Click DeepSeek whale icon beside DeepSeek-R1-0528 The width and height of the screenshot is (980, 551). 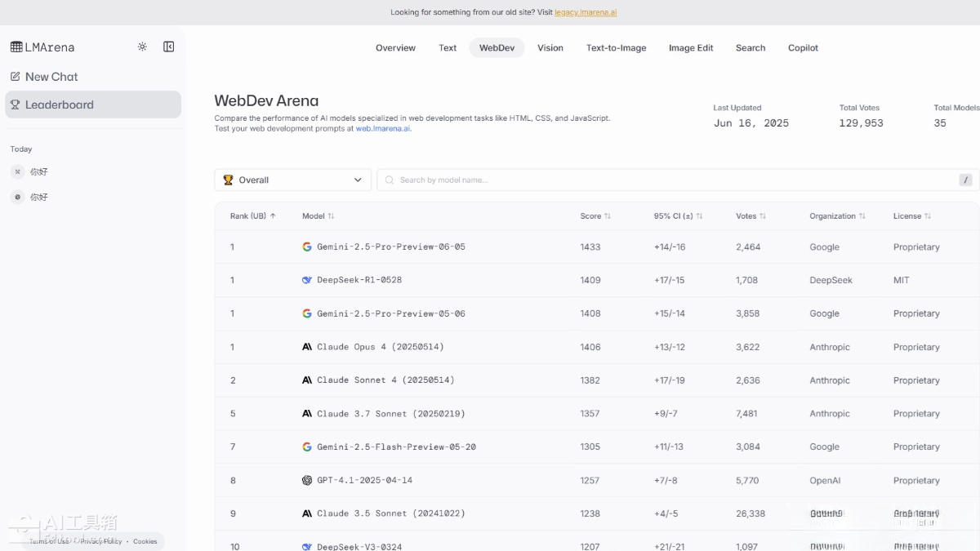coord(307,280)
